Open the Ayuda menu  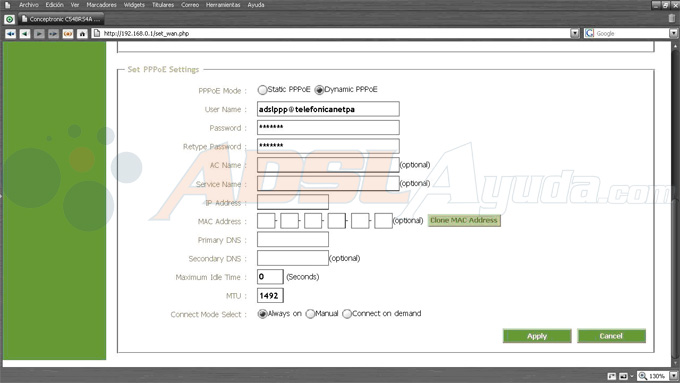click(x=256, y=5)
